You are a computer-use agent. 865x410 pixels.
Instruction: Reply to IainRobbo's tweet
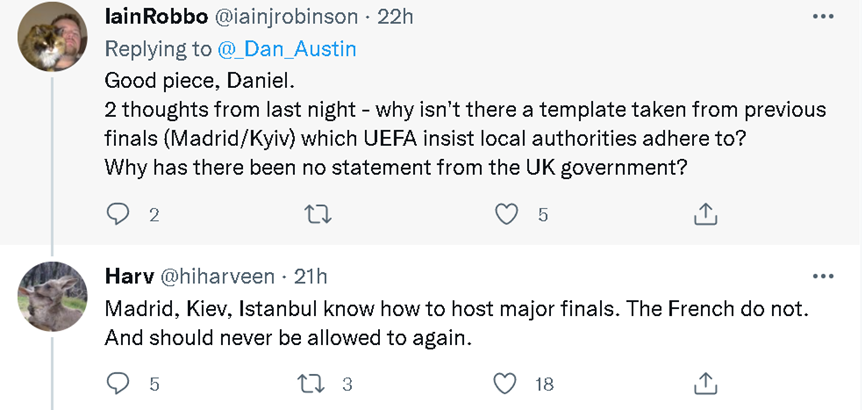pyautogui.click(x=119, y=213)
